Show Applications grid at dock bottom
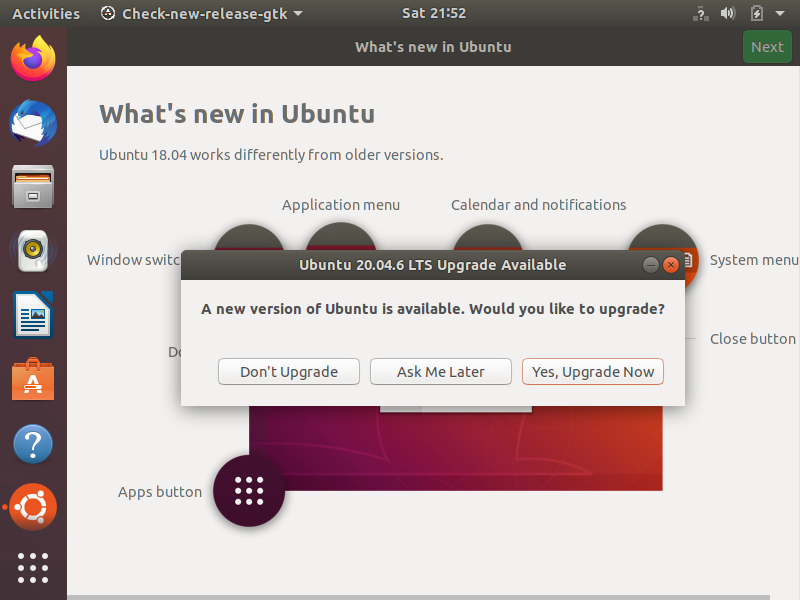Image resolution: width=800 pixels, height=600 pixels. [x=33, y=568]
